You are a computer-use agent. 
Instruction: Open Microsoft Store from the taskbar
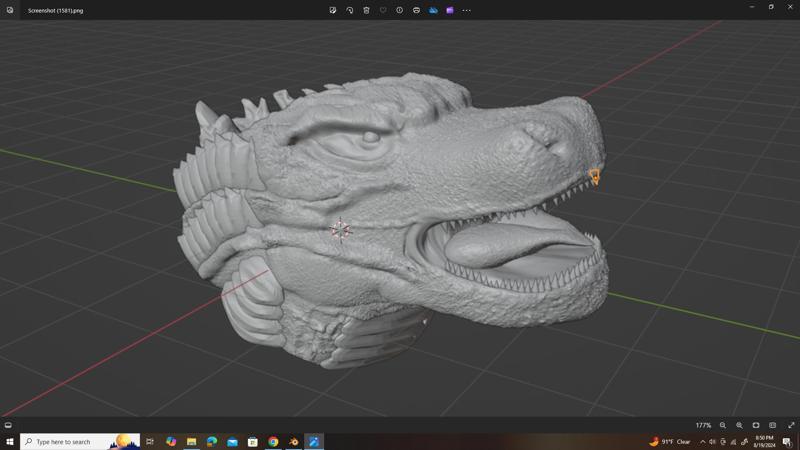[x=253, y=442]
